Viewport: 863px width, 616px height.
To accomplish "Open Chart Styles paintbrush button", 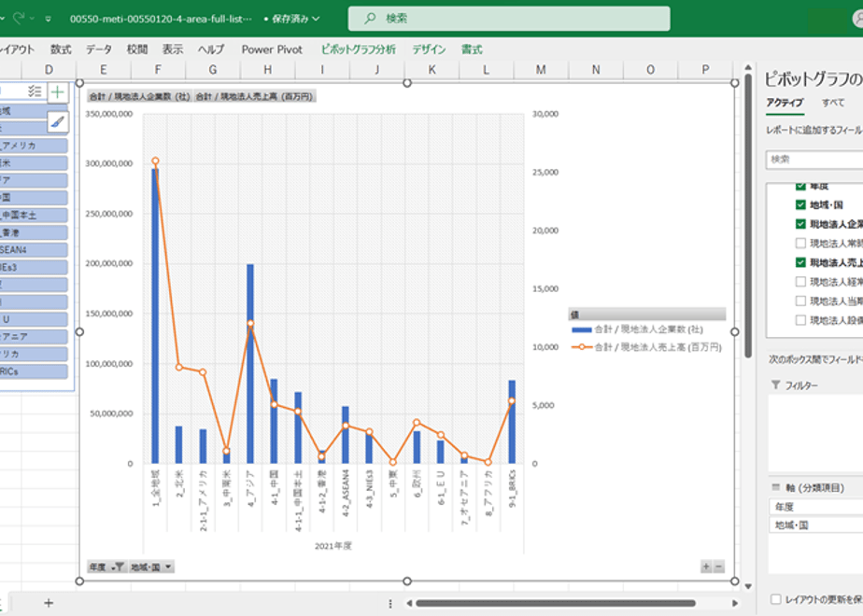I will click(58, 122).
